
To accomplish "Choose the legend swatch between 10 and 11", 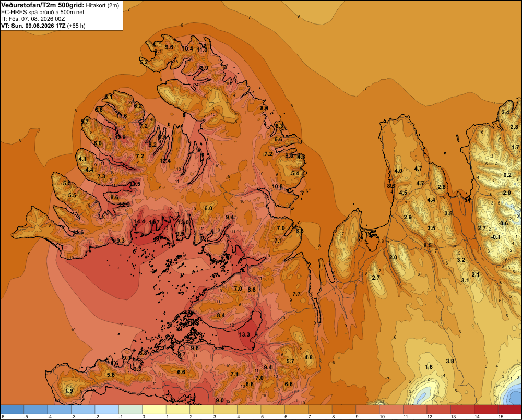I will 391,410.
